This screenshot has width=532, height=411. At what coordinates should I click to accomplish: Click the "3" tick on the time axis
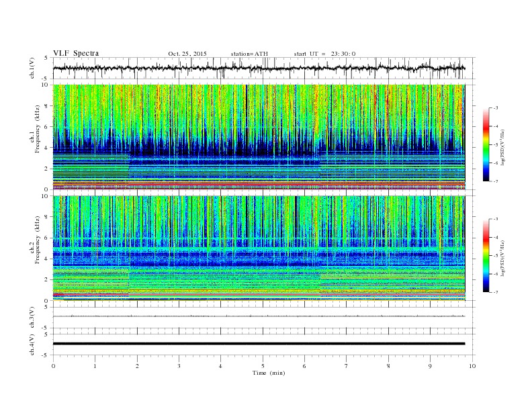(x=179, y=366)
